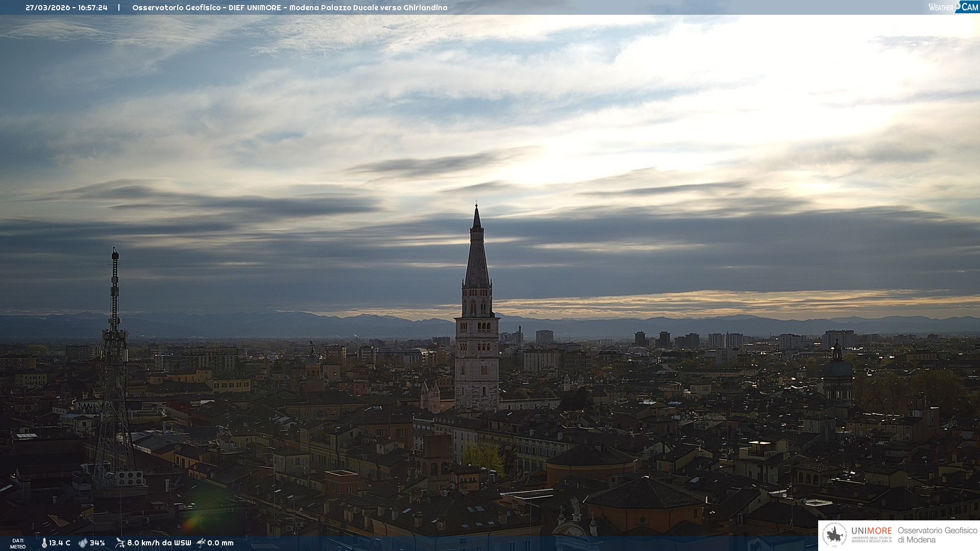Click the thermometer temperature icon
980x551 pixels.
click(44, 543)
